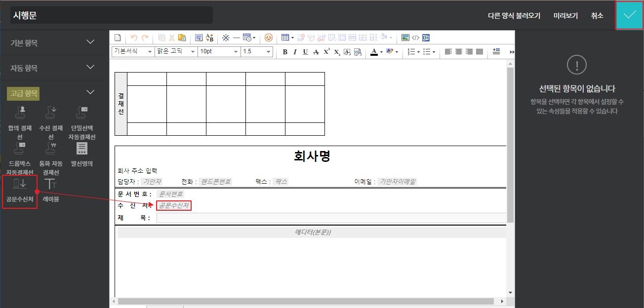644x308 pixels.
Task: Open the font color picker arrow
Action: coord(381,52)
